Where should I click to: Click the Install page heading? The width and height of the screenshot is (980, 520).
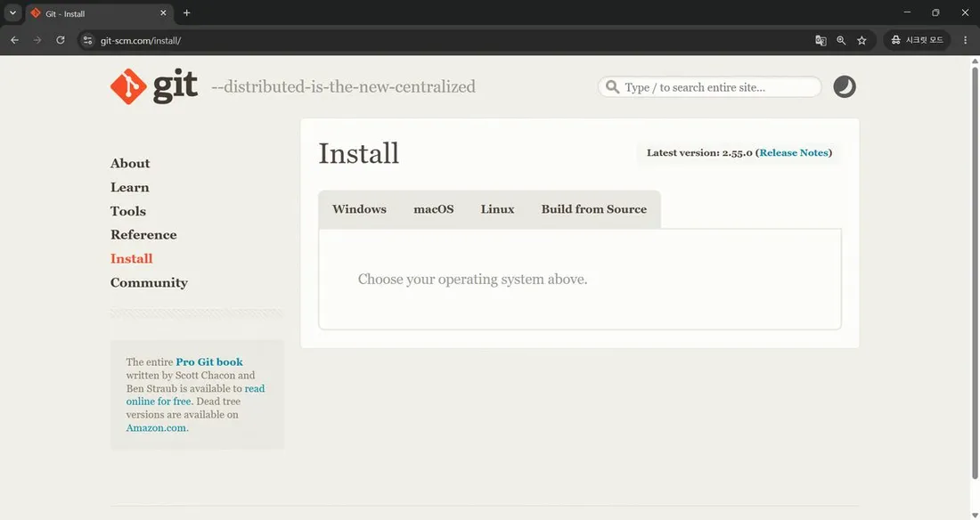[359, 153]
